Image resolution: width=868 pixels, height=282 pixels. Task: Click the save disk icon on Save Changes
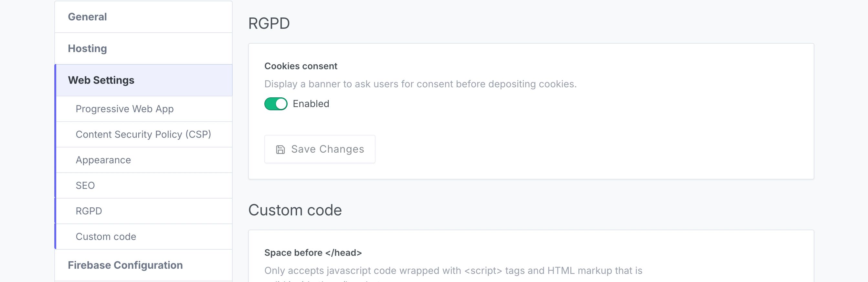point(281,149)
